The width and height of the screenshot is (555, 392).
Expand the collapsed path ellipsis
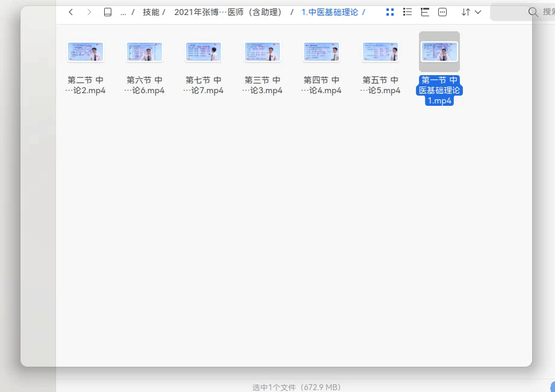tap(123, 13)
